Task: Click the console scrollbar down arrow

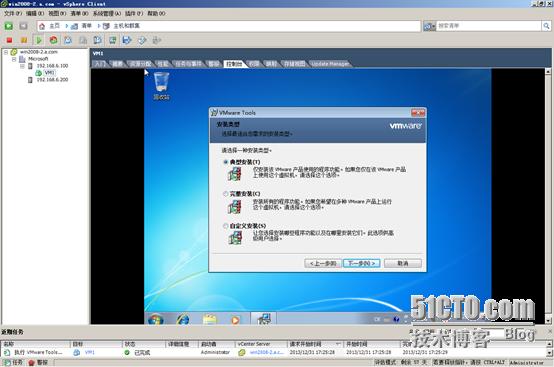Action: tap(548, 320)
